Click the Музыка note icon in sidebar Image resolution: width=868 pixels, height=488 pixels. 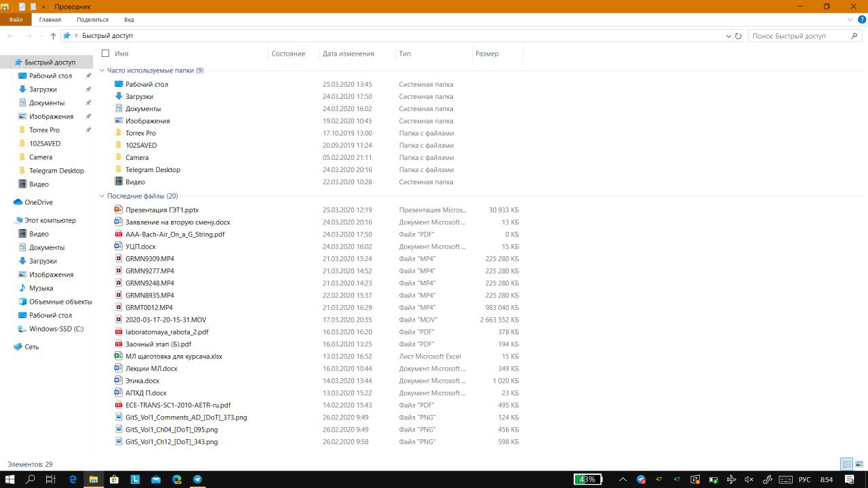[x=22, y=288]
